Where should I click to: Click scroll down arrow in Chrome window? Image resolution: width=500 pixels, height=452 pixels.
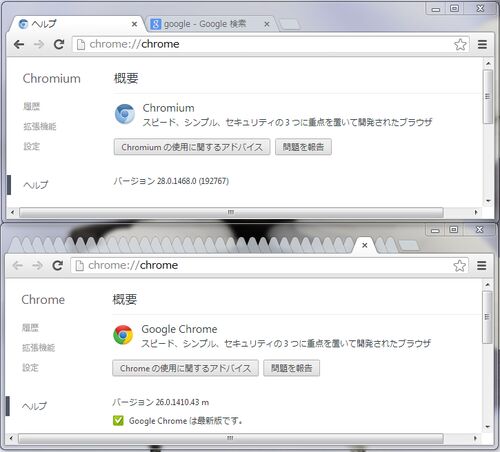pyautogui.click(x=488, y=426)
